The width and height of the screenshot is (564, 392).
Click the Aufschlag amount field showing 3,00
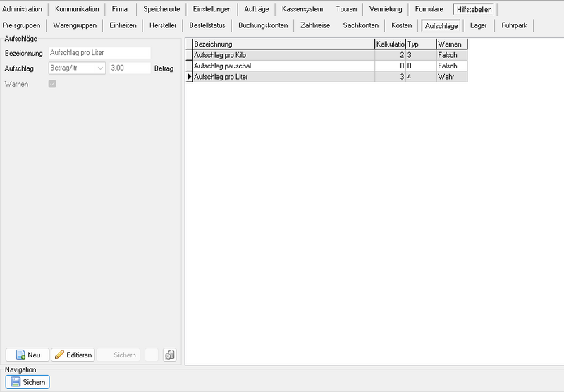coord(129,68)
